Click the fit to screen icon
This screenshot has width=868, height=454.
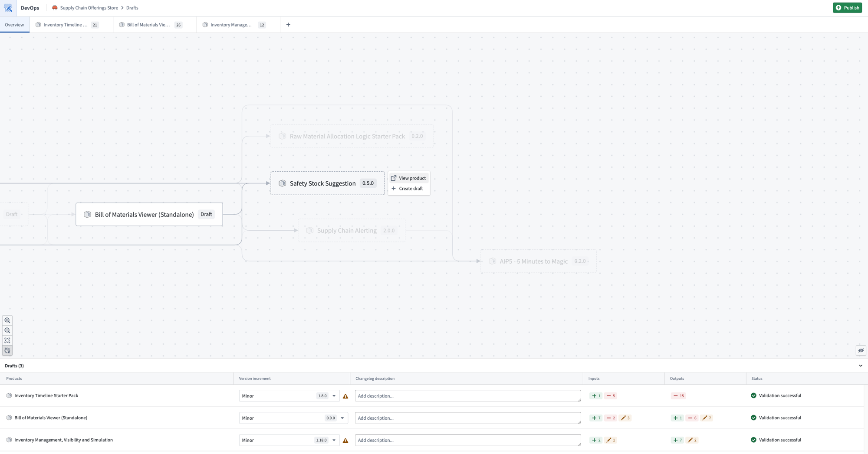pos(7,340)
